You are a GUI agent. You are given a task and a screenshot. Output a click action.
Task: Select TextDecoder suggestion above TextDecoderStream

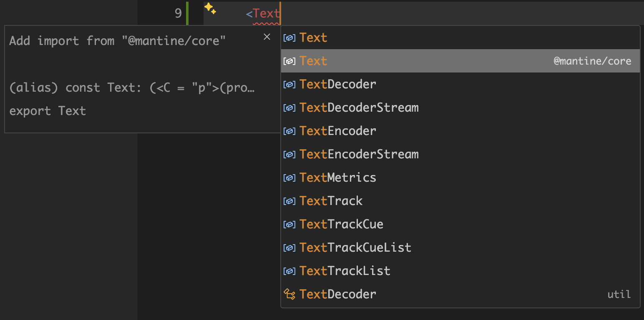tap(338, 85)
